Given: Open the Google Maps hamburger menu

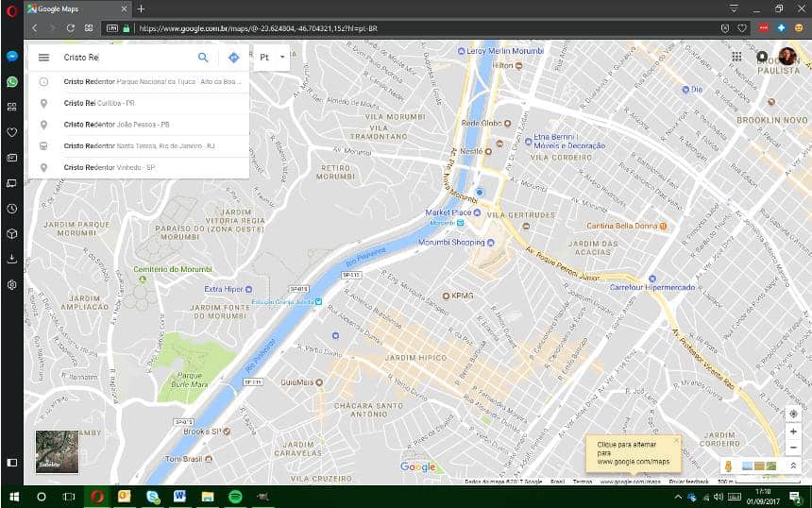Looking at the screenshot, I should (x=44, y=58).
